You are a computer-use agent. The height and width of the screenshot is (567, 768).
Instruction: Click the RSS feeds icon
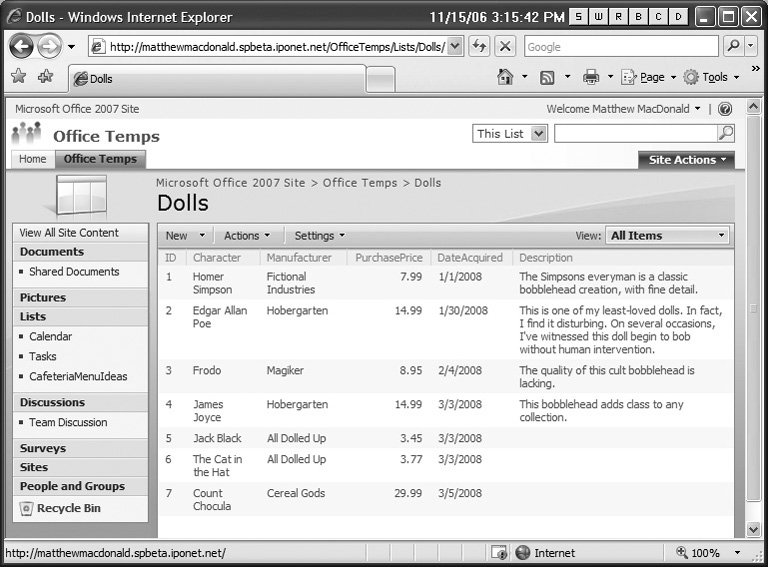point(547,77)
